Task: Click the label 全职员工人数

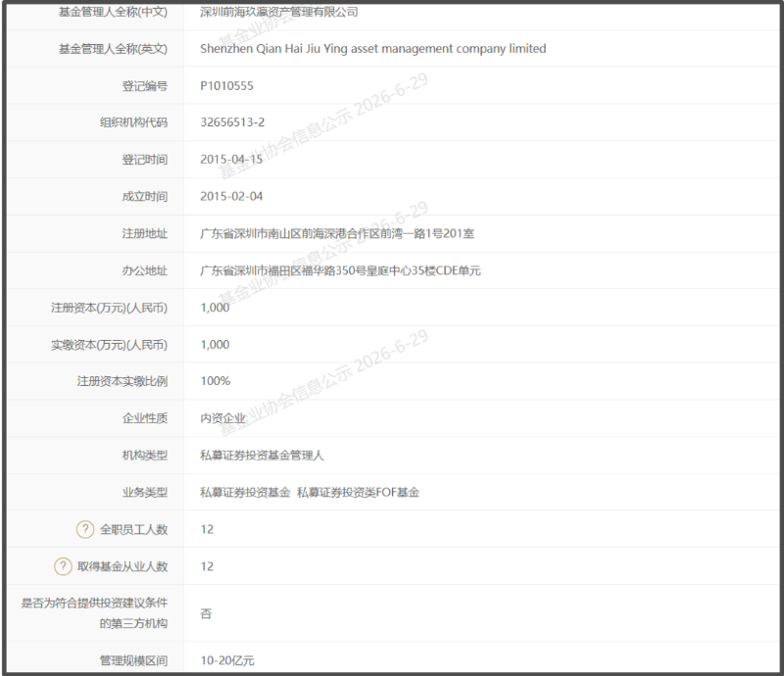Action: [x=133, y=529]
